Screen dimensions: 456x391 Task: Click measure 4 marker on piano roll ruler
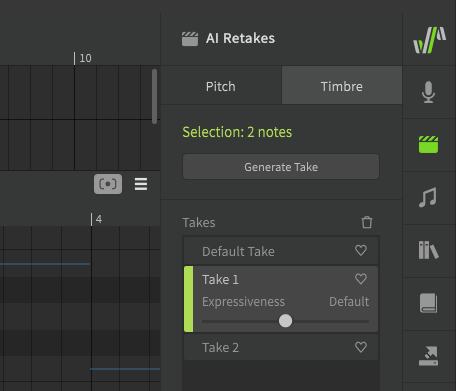pos(96,219)
